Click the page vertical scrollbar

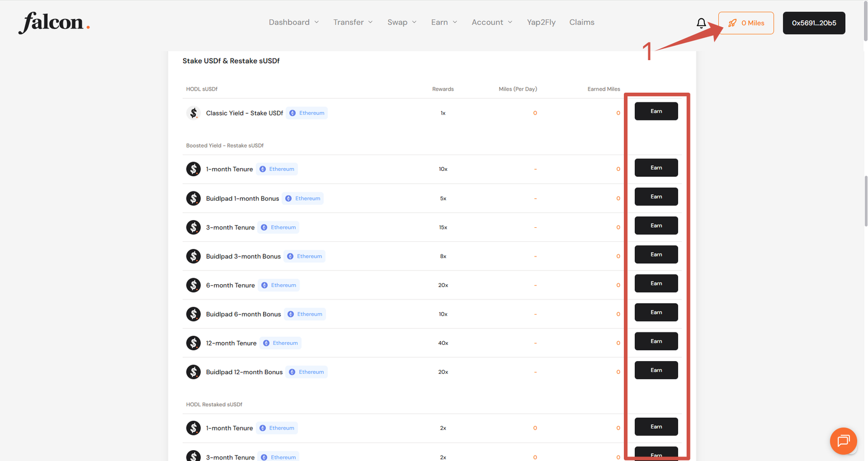(865, 201)
